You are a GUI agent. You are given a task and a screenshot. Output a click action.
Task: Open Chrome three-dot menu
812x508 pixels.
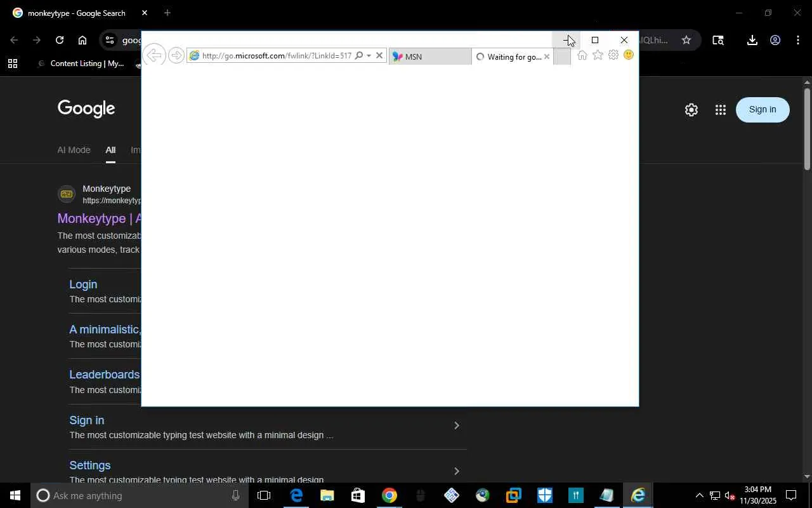[x=797, y=40]
